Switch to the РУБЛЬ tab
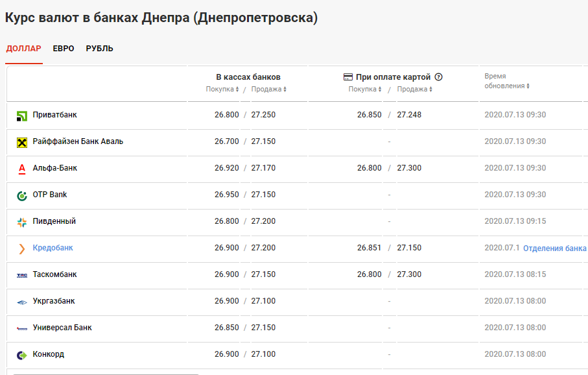 pyautogui.click(x=99, y=49)
